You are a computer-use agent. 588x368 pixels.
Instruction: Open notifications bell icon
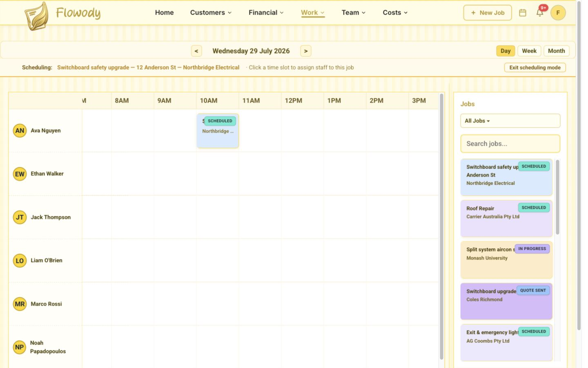coord(539,12)
